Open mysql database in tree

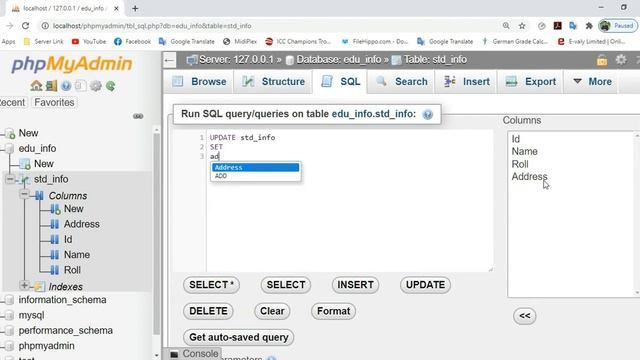tap(31, 315)
